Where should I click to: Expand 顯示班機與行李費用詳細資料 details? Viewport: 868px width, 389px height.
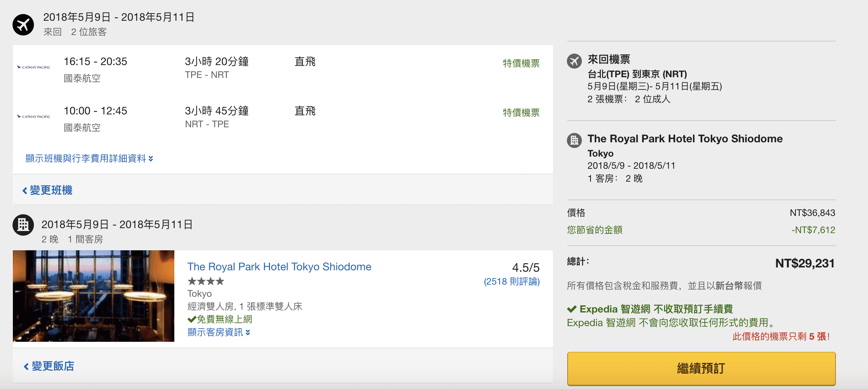pos(89,158)
